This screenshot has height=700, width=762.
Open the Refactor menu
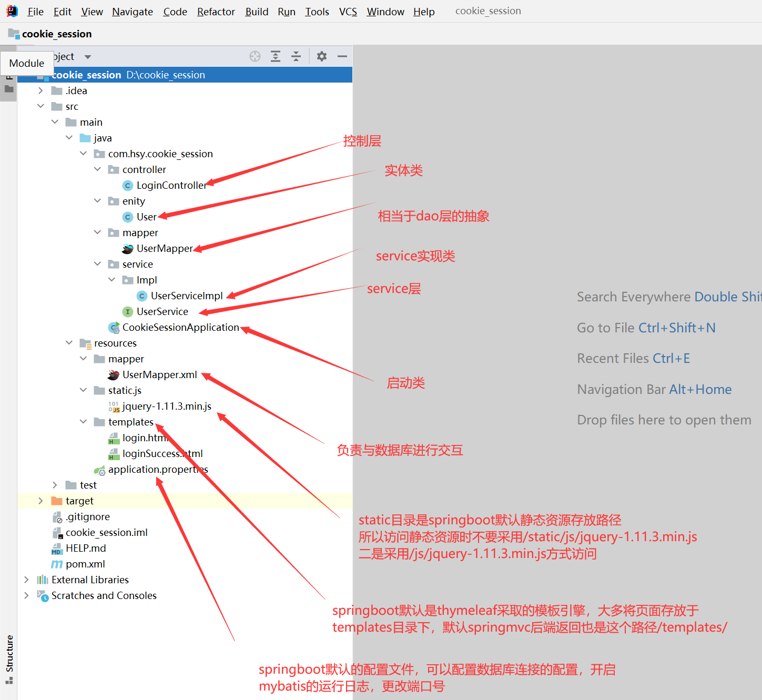click(x=216, y=12)
